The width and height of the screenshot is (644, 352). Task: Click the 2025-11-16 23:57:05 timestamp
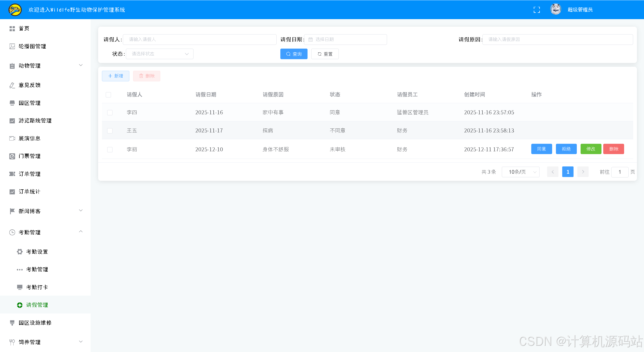click(x=489, y=113)
